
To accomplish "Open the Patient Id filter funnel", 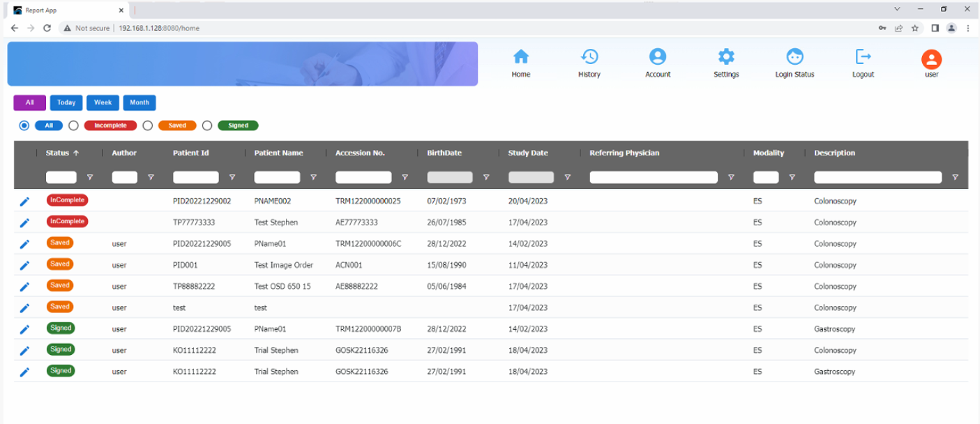I will tap(232, 177).
